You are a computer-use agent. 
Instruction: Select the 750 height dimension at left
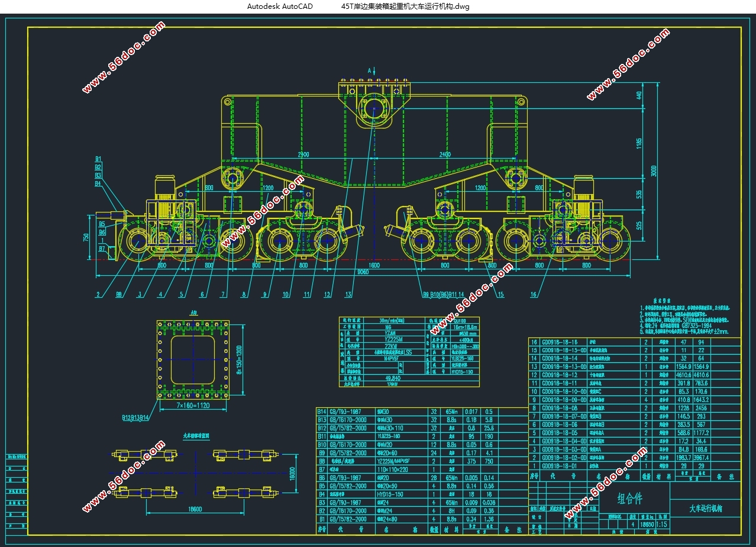point(86,238)
